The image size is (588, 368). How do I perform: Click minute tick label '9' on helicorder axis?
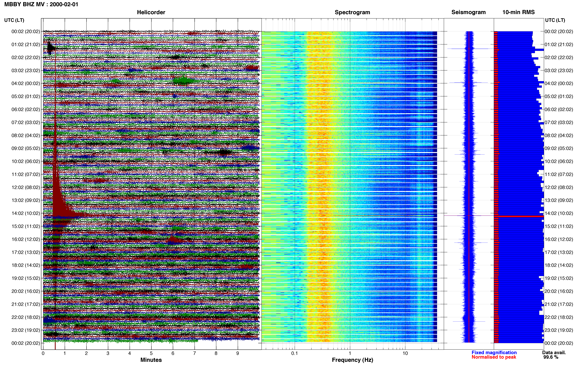pyautogui.click(x=238, y=353)
